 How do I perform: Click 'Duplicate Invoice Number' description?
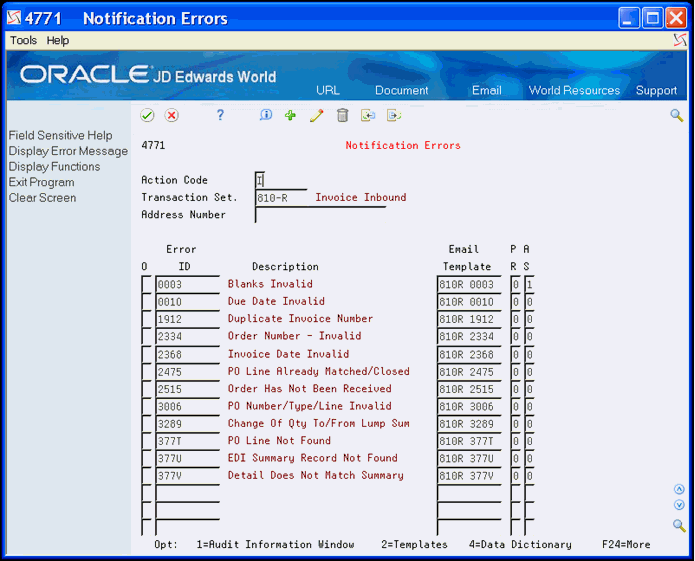[300, 319]
